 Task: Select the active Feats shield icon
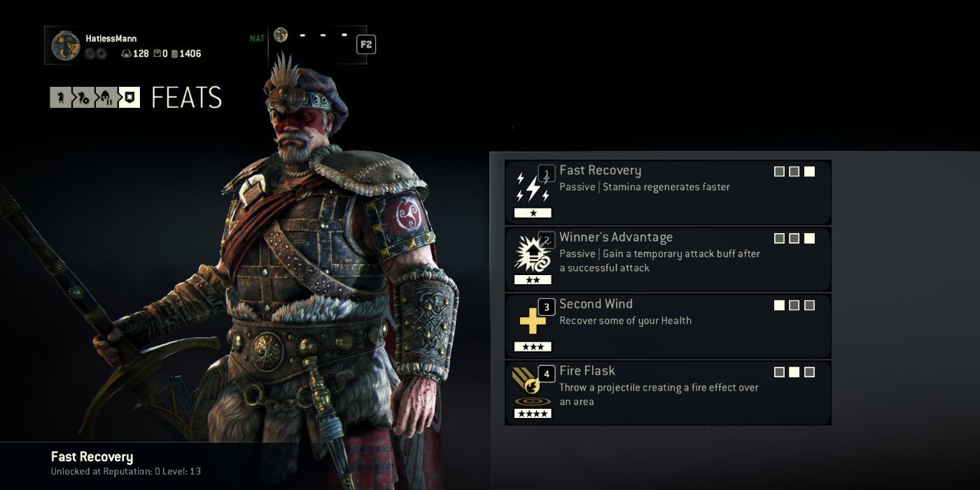[x=129, y=97]
